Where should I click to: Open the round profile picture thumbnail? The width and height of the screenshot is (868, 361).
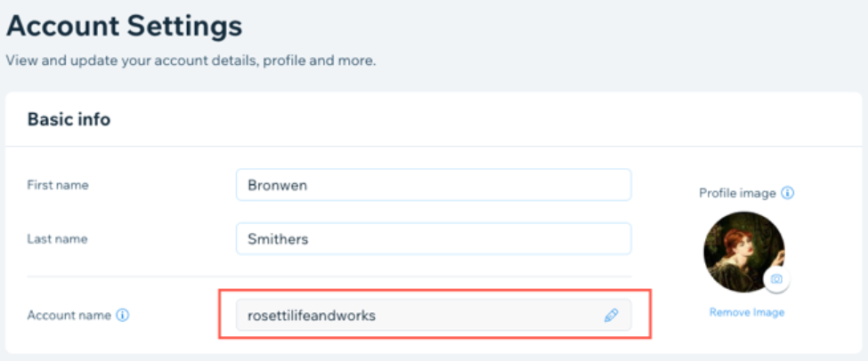coord(740,249)
